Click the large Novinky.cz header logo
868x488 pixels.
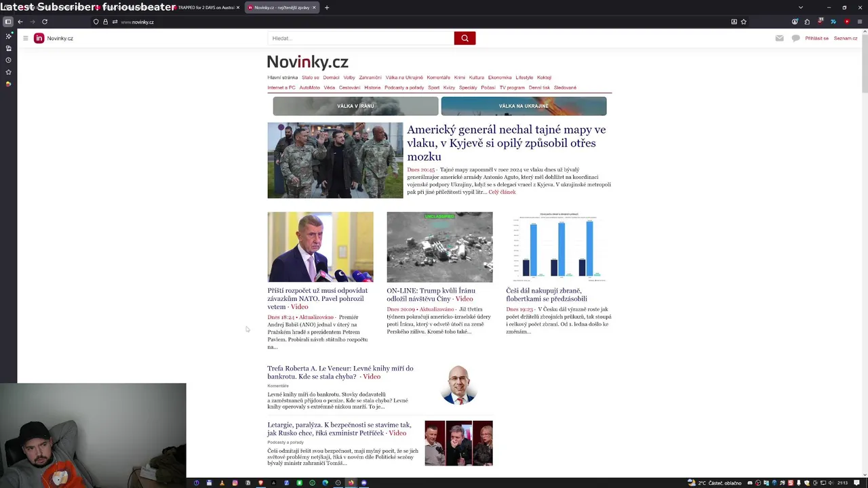[307, 62]
